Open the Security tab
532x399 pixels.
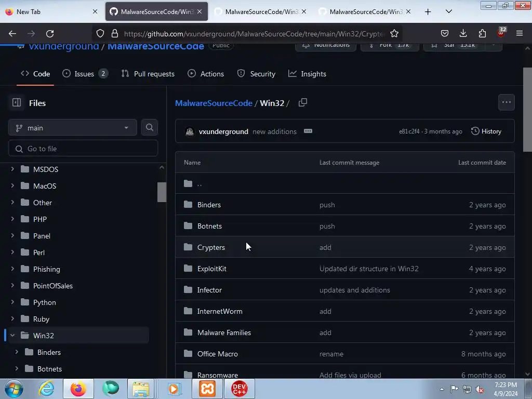[256, 74]
